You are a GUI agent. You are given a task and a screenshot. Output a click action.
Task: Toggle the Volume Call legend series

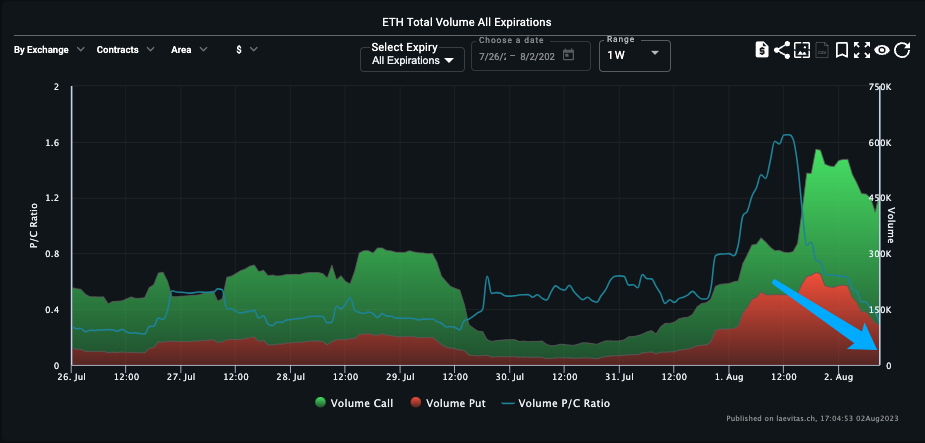355,403
